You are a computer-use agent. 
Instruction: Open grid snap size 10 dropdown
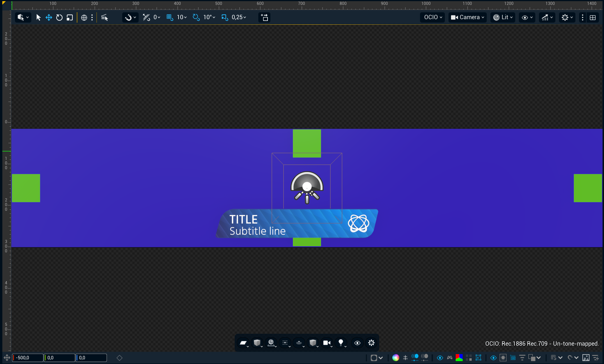(182, 17)
